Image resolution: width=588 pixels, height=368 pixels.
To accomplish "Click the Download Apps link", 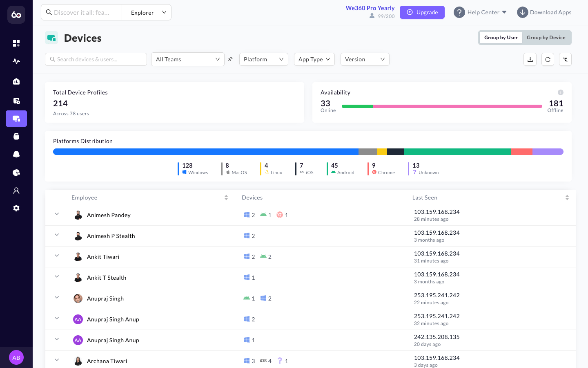I will pos(550,12).
